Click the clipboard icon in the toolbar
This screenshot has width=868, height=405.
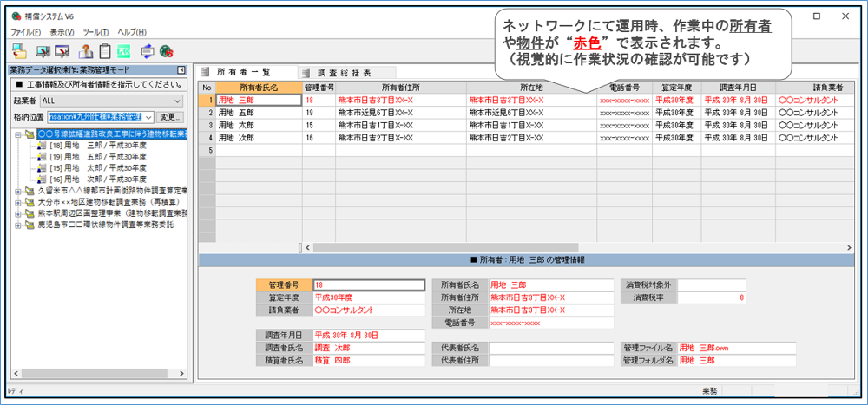(x=105, y=52)
